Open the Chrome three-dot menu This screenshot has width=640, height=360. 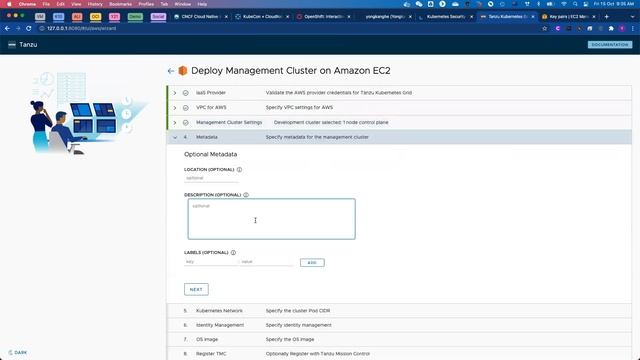(x=633, y=28)
